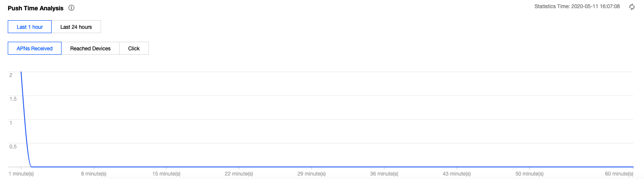The height and width of the screenshot is (179, 644).
Task: Click the 50 minute(s) axis label
Action: click(x=529, y=173)
